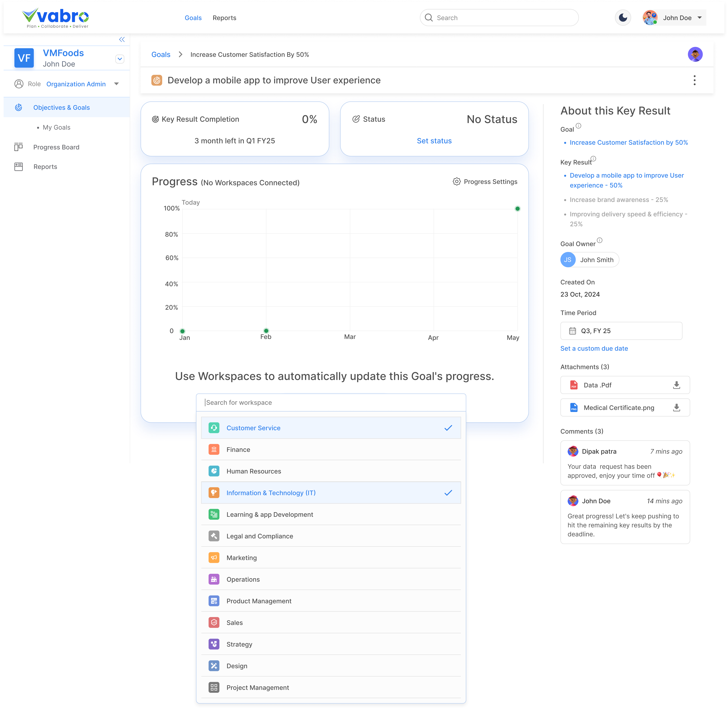Click the key result target icon beside the title
Screen dimensions: 728x709
pyautogui.click(x=157, y=80)
